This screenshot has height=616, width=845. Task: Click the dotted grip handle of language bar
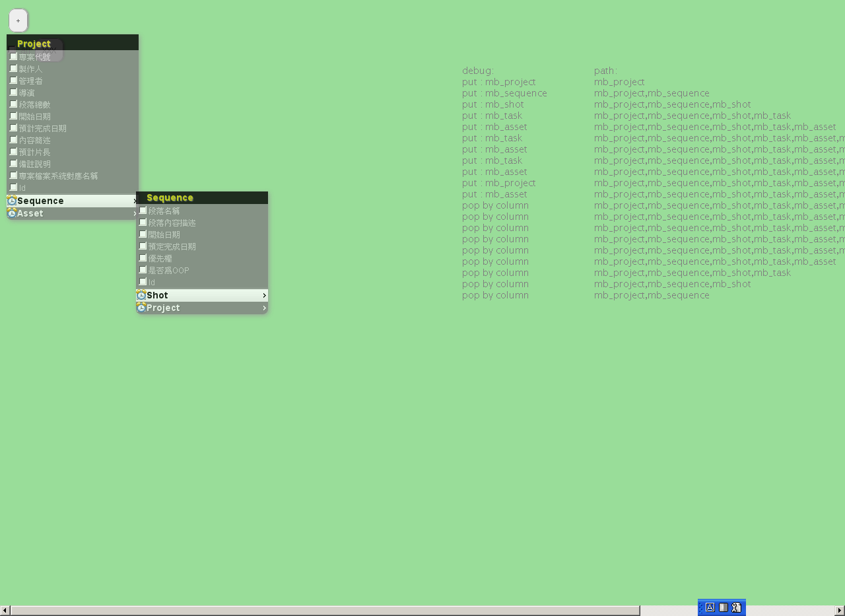(x=701, y=607)
